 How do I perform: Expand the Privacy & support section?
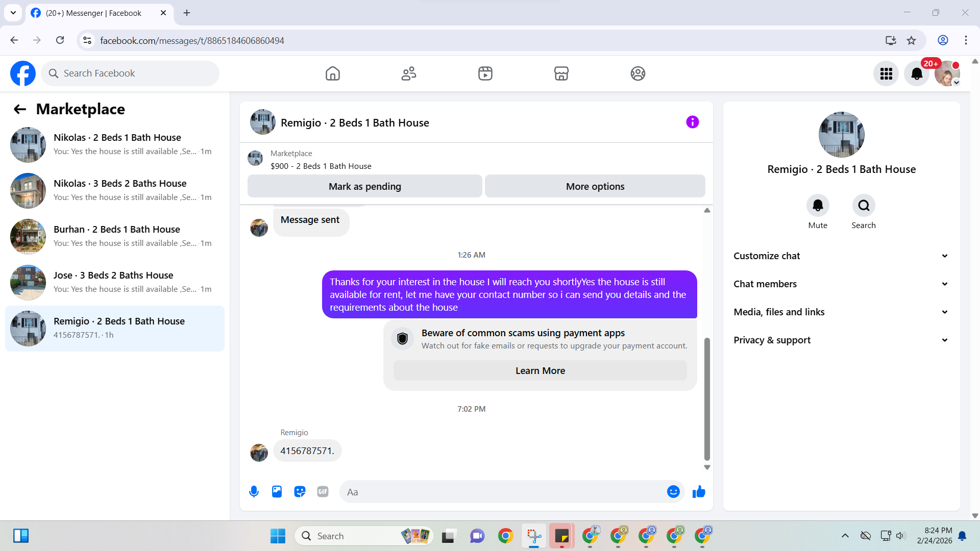841,340
